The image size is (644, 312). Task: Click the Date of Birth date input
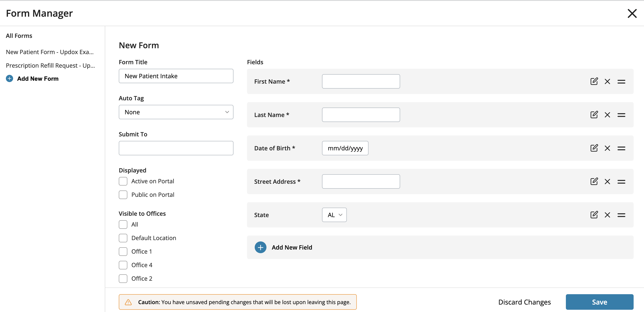tap(345, 148)
